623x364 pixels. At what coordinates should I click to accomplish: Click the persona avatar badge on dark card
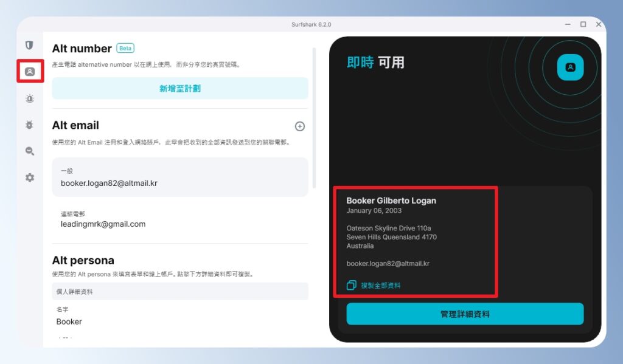click(x=569, y=67)
